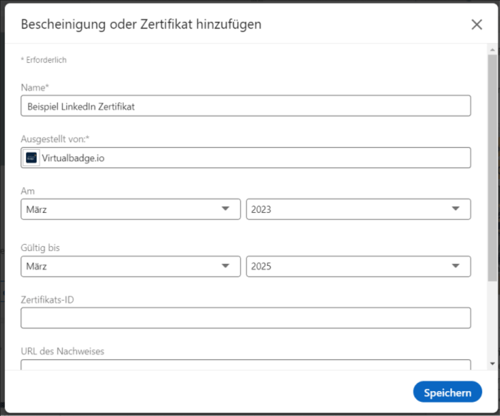Click the Name field label

35,88
